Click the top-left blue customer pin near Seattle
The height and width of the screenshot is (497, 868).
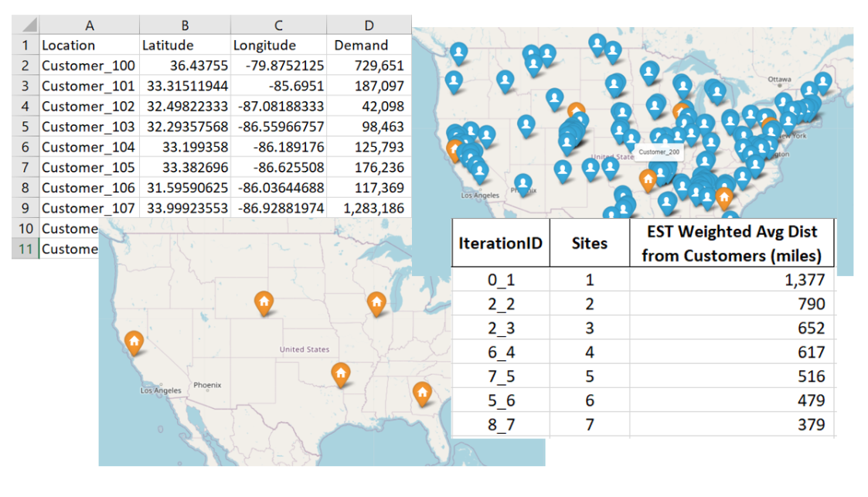458,53
